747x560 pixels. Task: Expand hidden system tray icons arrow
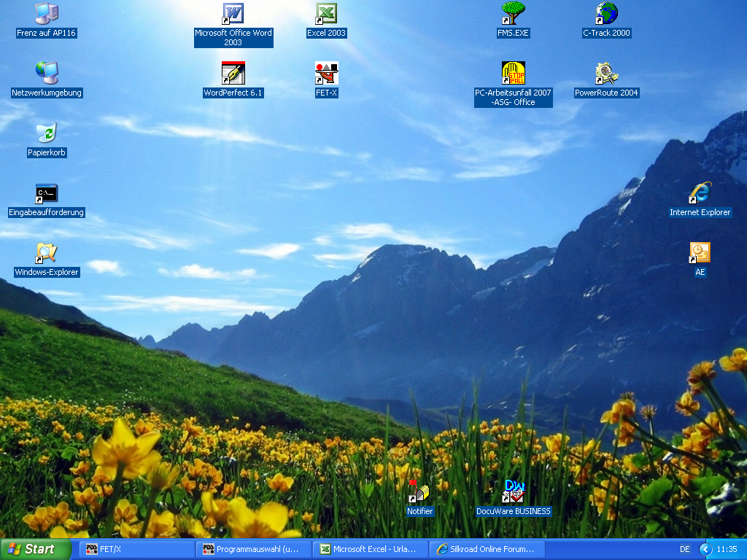(705, 549)
